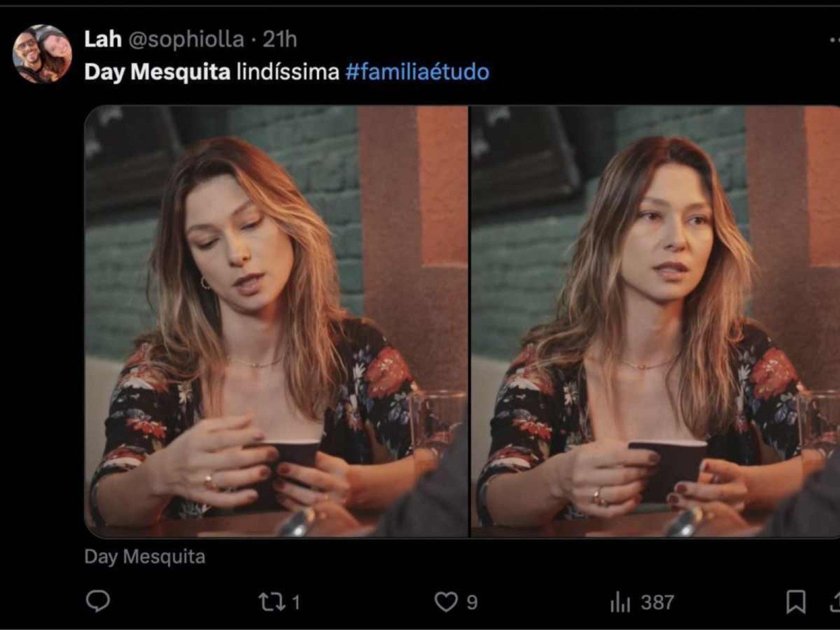Like the tweet with the heart icon
The image size is (840, 630).
tap(446, 602)
